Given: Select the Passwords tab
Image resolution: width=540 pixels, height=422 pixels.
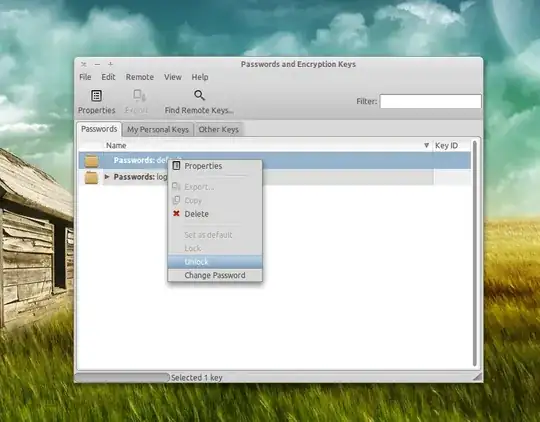Looking at the screenshot, I should pyautogui.click(x=99, y=129).
